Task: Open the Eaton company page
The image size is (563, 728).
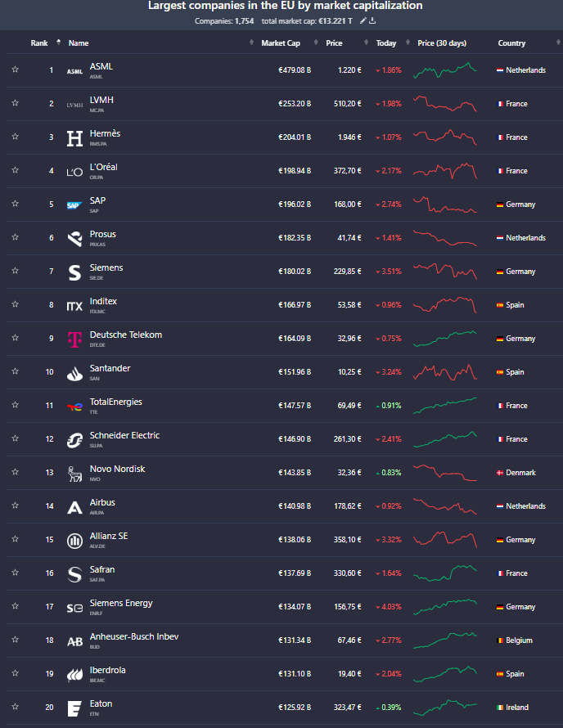Action: click(x=101, y=703)
